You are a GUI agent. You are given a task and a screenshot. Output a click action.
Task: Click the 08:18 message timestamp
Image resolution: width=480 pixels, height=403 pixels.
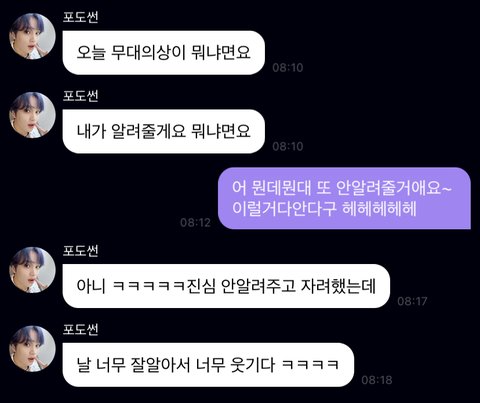pyautogui.click(x=377, y=380)
